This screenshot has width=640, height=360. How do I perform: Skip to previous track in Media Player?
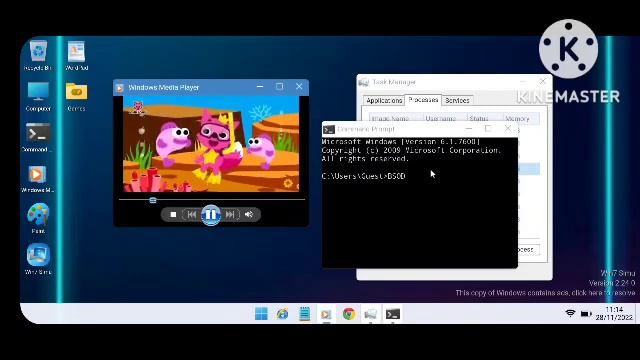click(191, 214)
